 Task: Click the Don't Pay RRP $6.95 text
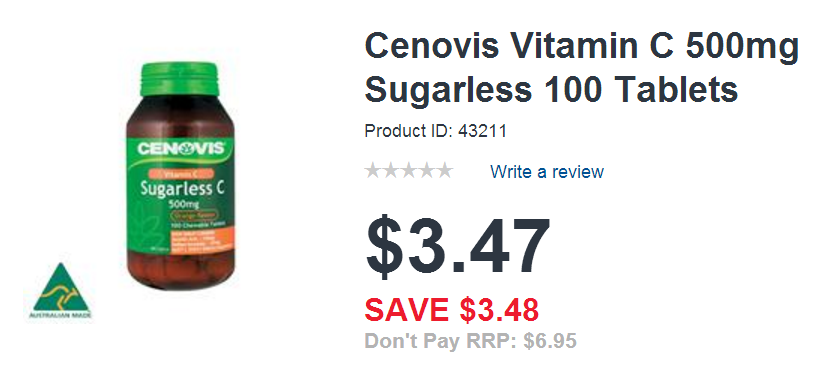[471, 342]
